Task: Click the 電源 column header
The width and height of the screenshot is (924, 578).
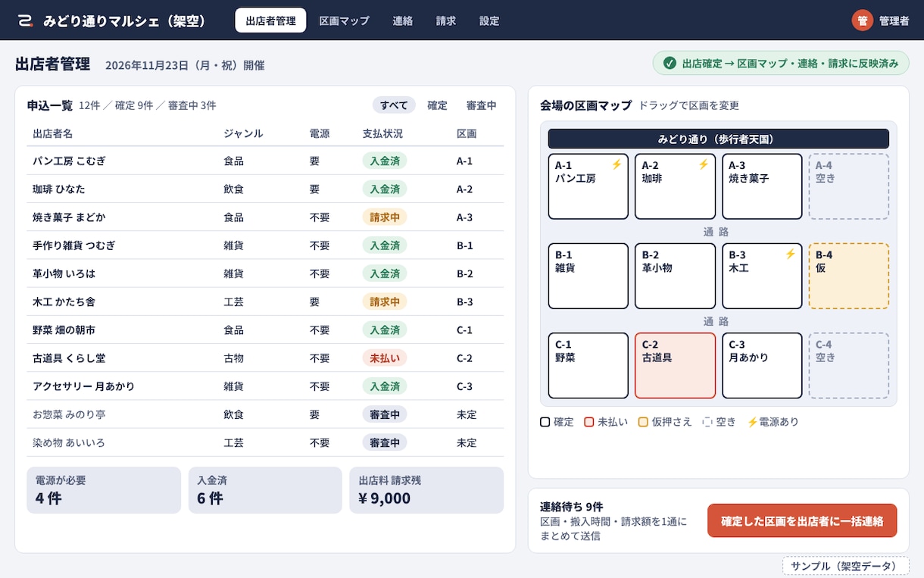Action: 320,133
